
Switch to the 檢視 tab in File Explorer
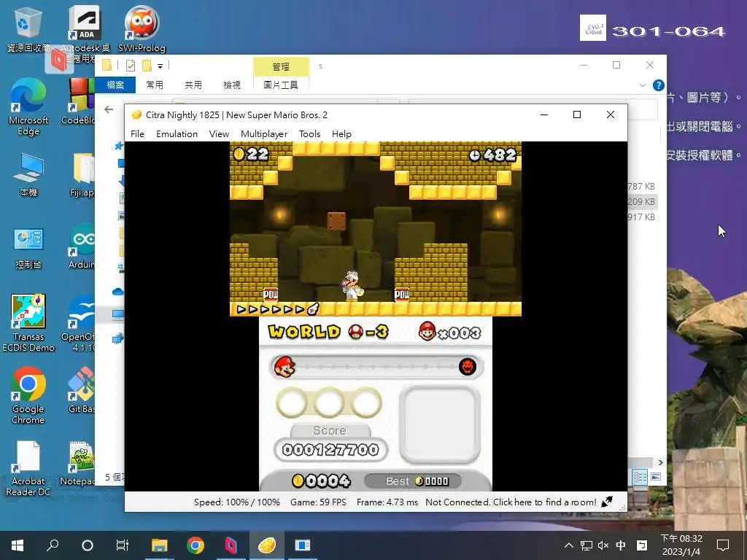[232, 85]
